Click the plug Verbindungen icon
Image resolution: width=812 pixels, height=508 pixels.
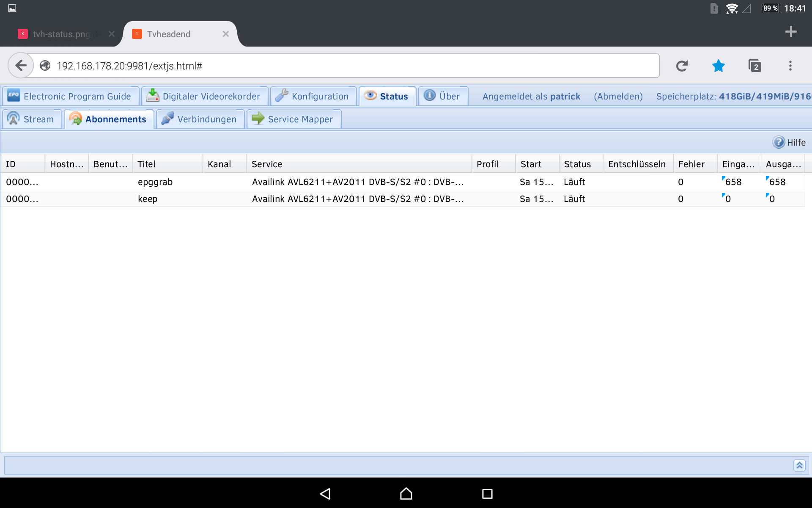point(167,119)
